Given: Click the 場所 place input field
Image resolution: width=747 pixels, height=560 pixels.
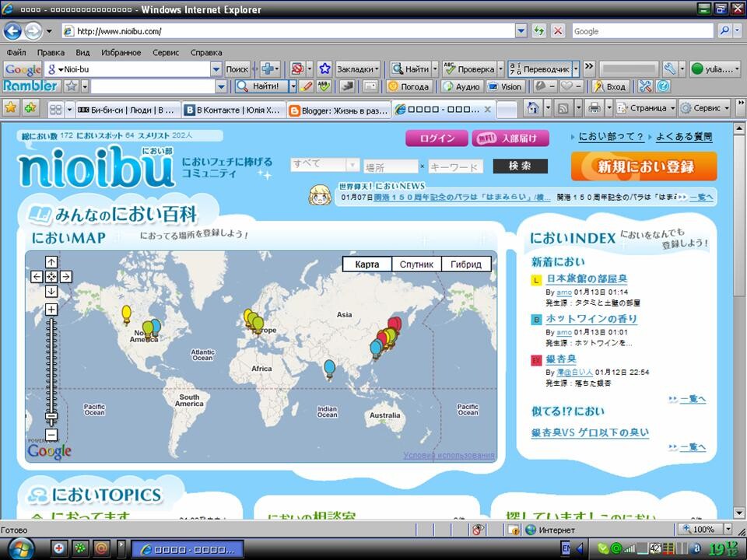Looking at the screenshot, I should (x=391, y=166).
